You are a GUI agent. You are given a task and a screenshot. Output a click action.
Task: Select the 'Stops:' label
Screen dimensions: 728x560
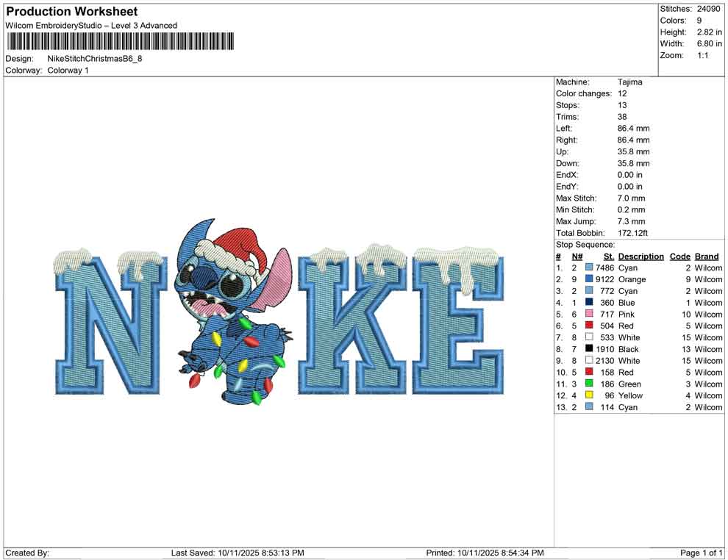[568, 105]
